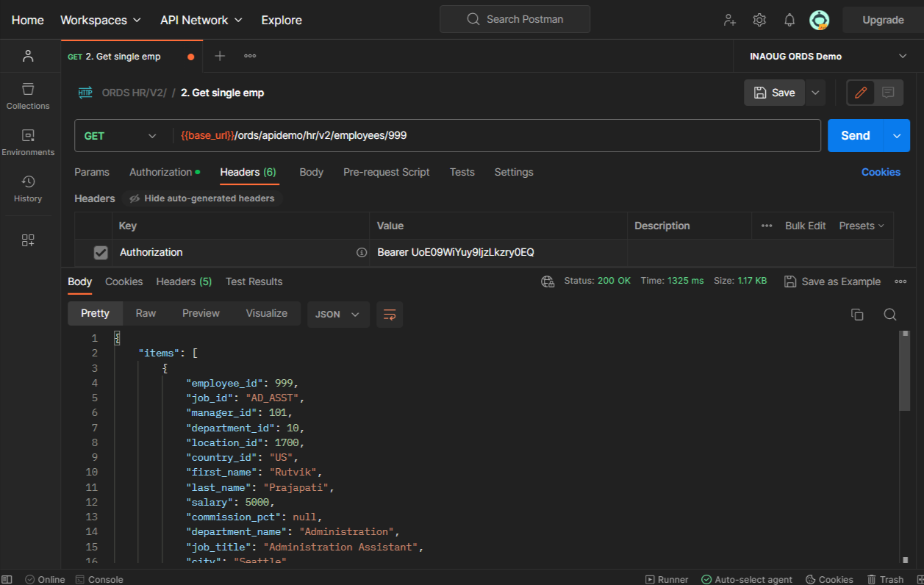Toggle the bottom-left sidebar layout icon
This screenshot has height=585, width=924.
click(7, 579)
